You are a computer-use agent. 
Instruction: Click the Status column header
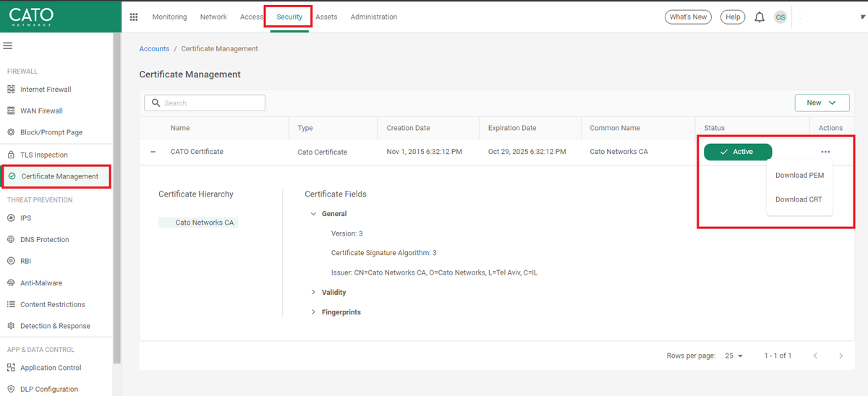coord(714,128)
